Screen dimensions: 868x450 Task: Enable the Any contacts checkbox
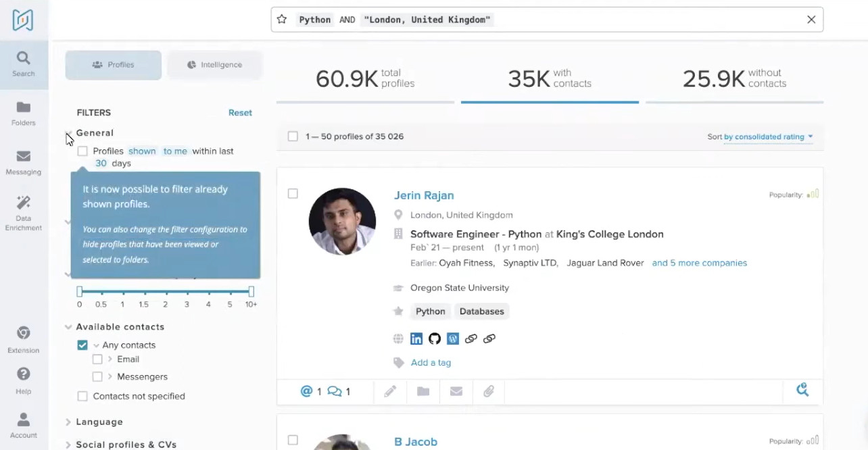(x=82, y=345)
